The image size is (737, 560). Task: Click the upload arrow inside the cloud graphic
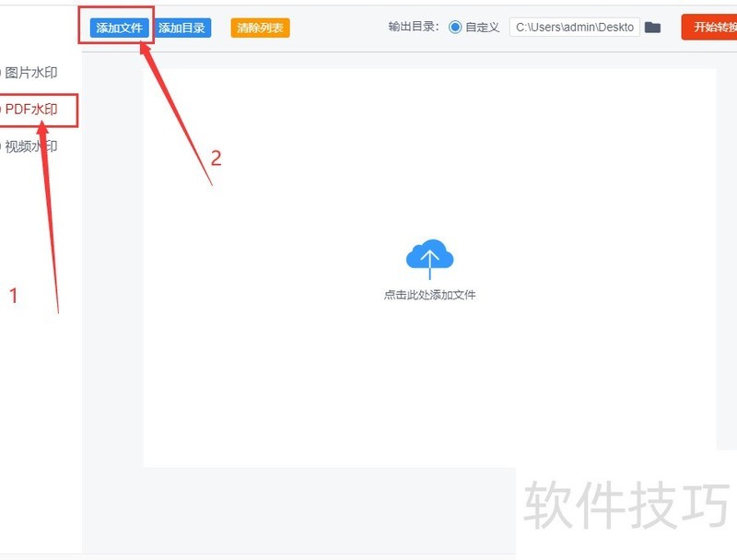point(429,256)
